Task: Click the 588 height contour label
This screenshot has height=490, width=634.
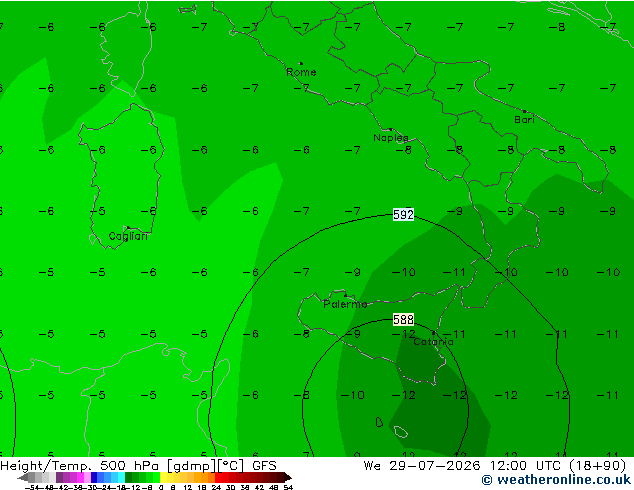Action: pos(403,319)
